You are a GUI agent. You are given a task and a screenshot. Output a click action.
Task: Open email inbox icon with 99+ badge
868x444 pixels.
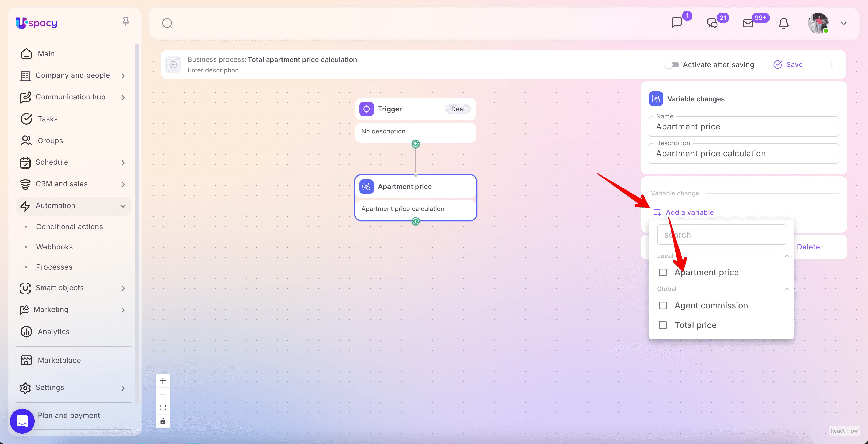(x=748, y=23)
